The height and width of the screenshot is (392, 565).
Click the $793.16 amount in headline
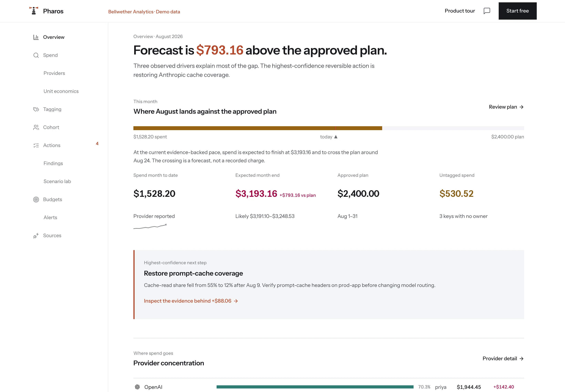click(x=220, y=50)
